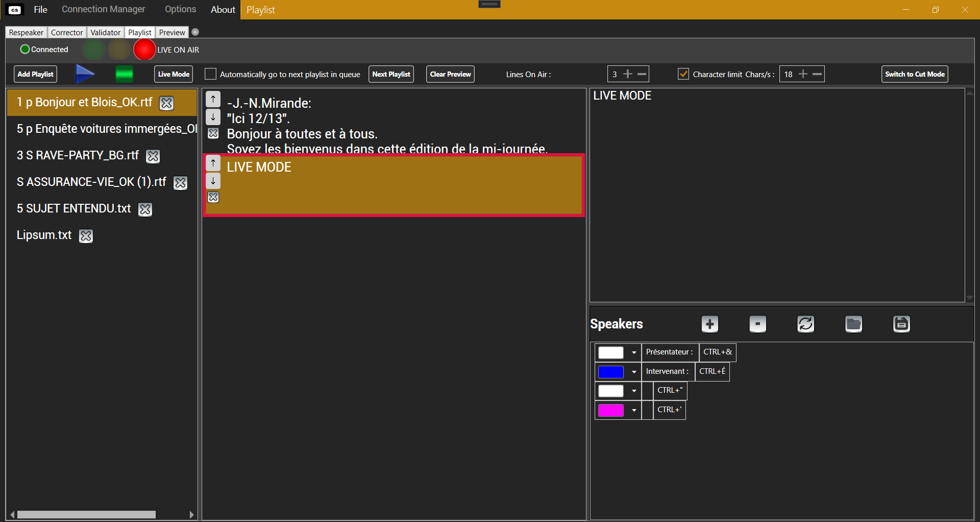This screenshot has width=980, height=522.
Task: Click the blue play arrow icon
Action: point(85,74)
